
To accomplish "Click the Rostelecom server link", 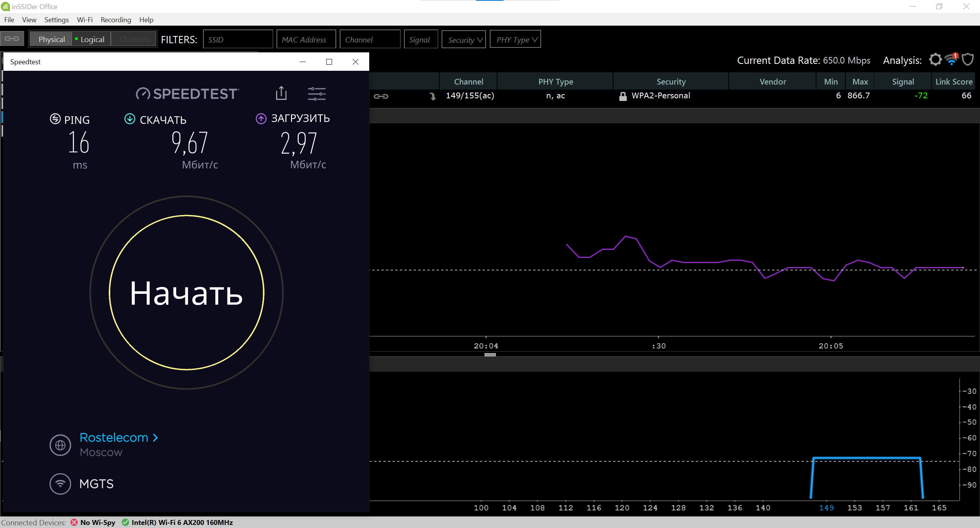I will click(114, 437).
